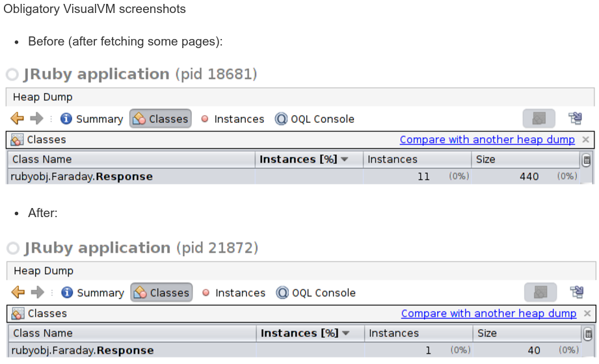Sort by Class Name in pid 18681 table
The height and width of the screenshot is (364, 599).
tap(131, 159)
